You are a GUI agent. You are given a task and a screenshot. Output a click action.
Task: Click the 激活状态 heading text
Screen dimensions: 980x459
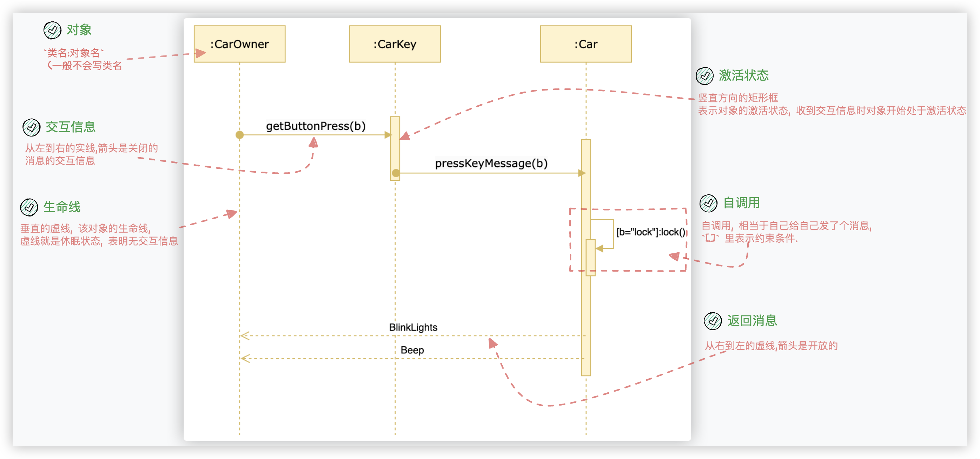[743, 75]
